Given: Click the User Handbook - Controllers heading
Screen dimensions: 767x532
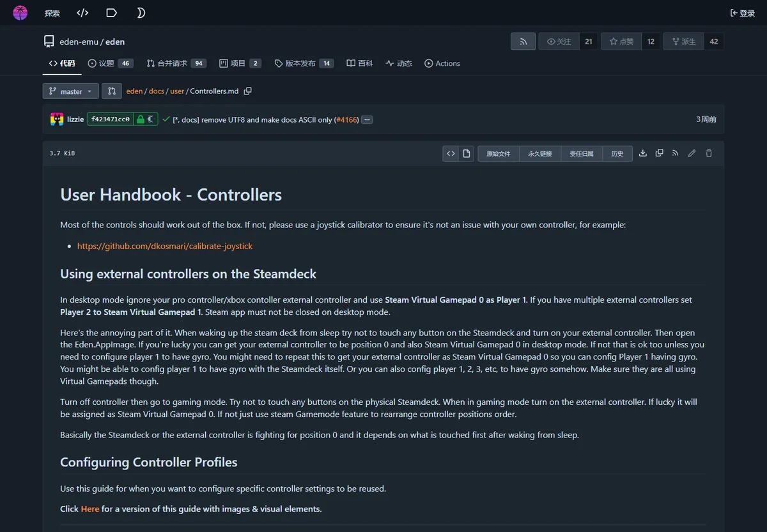Looking at the screenshot, I should click(x=171, y=195).
